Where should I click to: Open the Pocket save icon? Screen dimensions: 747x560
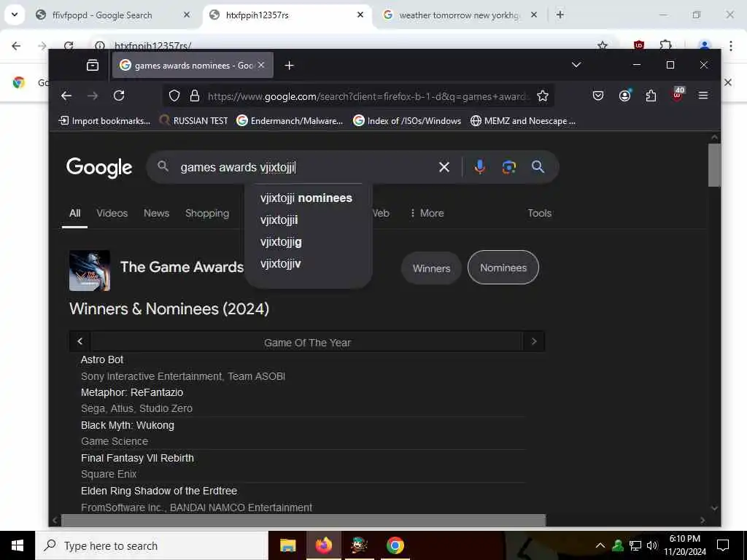point(598,96)
